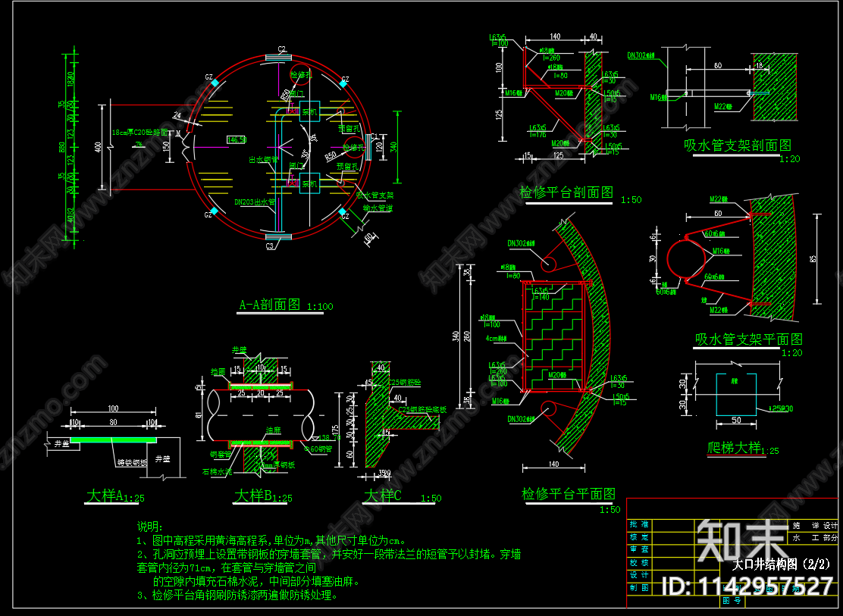Image resolution: width=843 pixels, height=616 pixels.
Task: Select the "检修平台平面图" title label
Action: [x=569, y=494]
